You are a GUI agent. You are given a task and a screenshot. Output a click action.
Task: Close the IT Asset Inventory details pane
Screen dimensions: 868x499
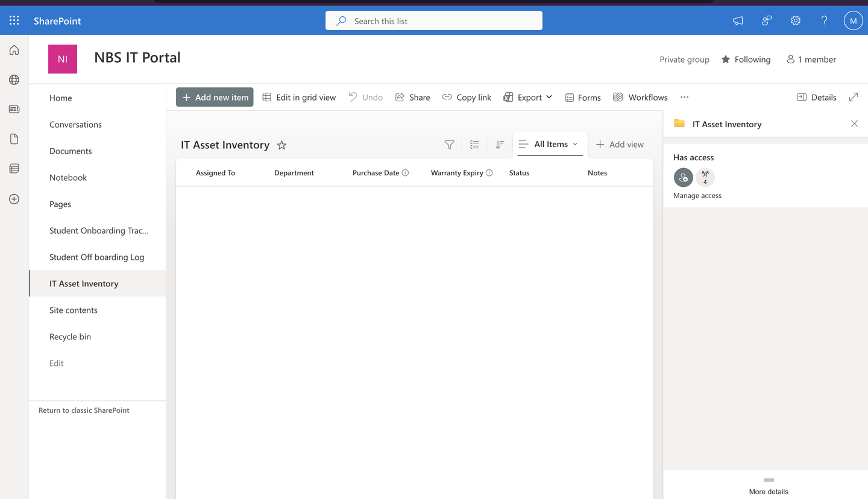[x=854, y=124]
